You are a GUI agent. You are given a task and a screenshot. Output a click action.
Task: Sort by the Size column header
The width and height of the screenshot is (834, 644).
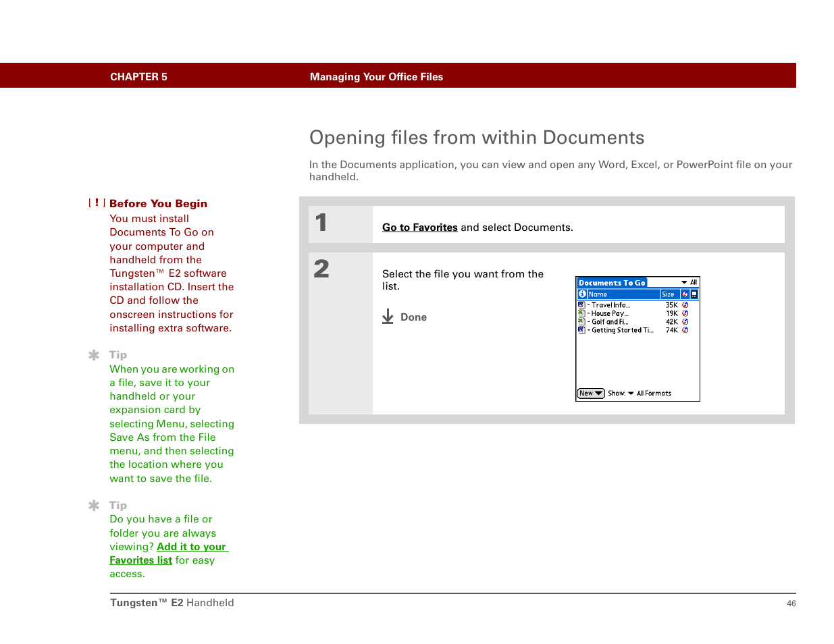pos(669,294)
